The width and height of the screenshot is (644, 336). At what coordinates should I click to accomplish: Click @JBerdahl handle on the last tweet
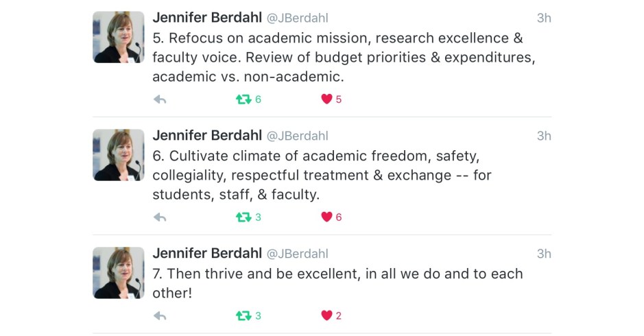pos(297,254)
